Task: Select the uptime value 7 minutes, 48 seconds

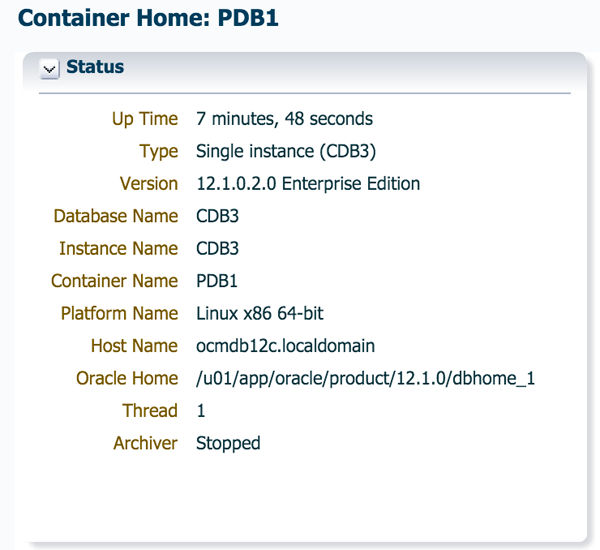Action: (284, 119)
